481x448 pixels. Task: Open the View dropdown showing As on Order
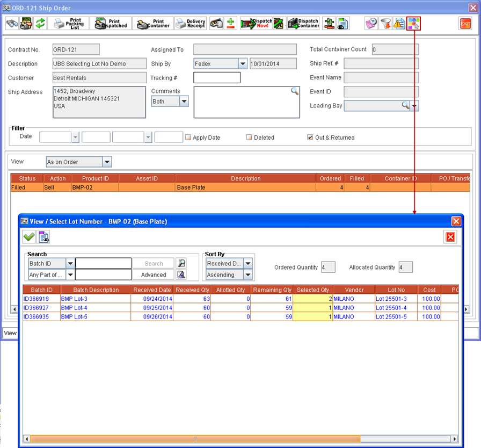coord(106,162)
